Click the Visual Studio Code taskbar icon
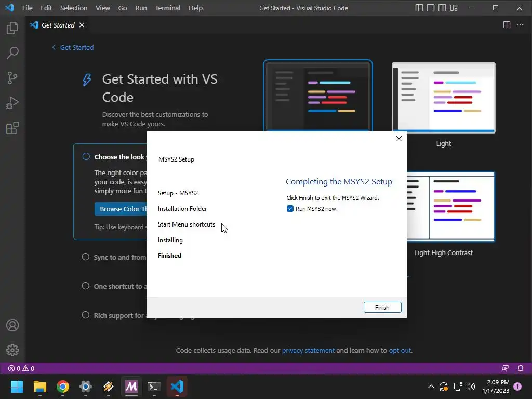 click(177, 387)
